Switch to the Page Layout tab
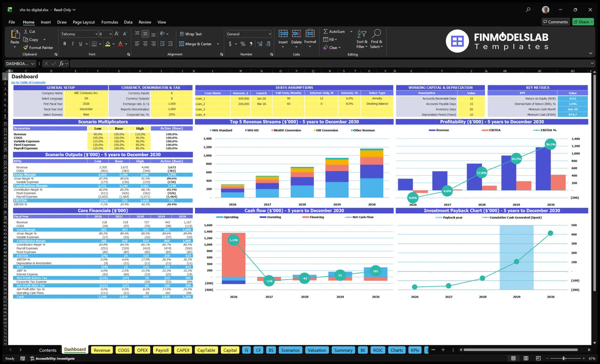The height and width of the screenshot is (364, 600). click(x=83, y=22)
